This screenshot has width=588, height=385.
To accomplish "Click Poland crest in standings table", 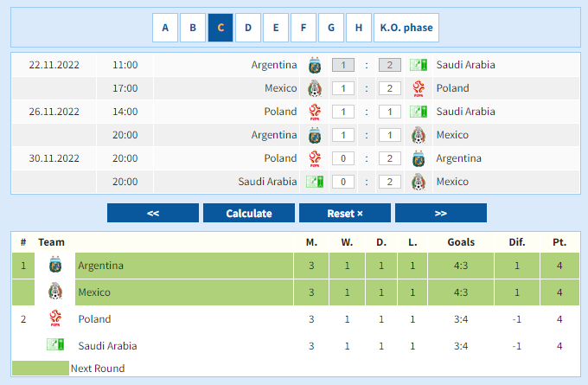I will click(55, 319).
